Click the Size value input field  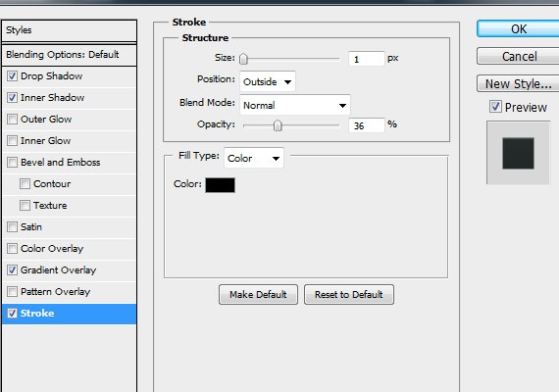click(367, 59)
